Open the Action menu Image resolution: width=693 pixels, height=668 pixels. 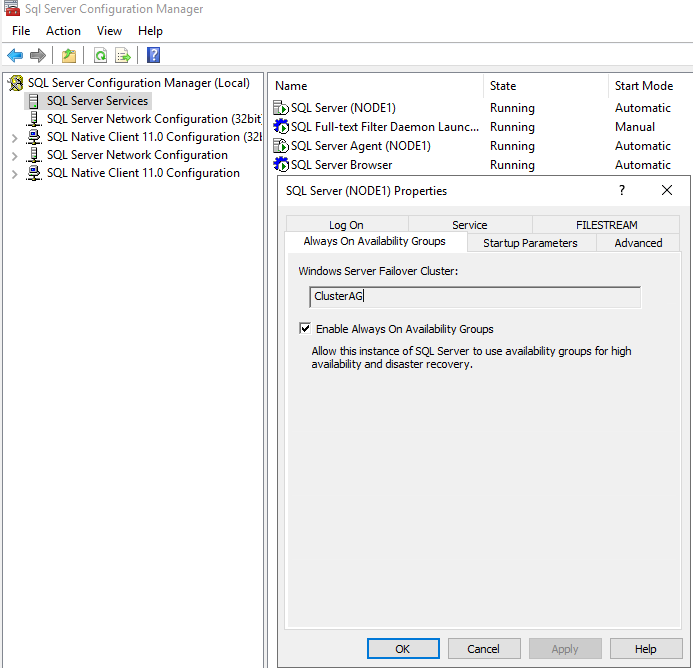point(63,31)
